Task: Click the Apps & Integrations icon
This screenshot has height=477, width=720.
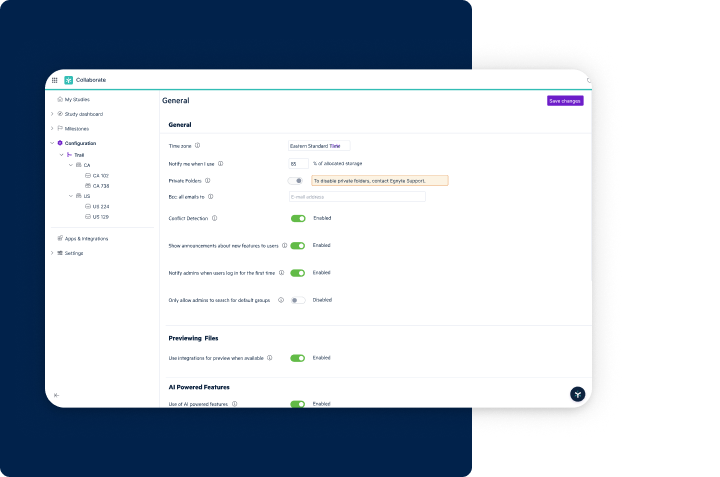Action: [x=60, y=238]
